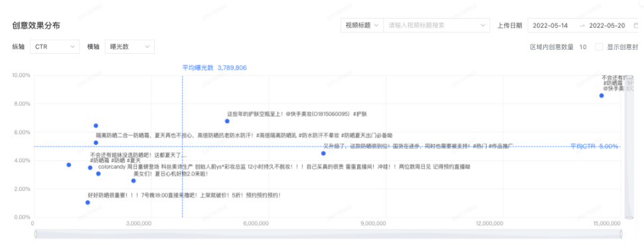Viewport: 644px width, 246px height.
Task: Select the unlabeled data point above 6.00%
Action: point(96,126)
